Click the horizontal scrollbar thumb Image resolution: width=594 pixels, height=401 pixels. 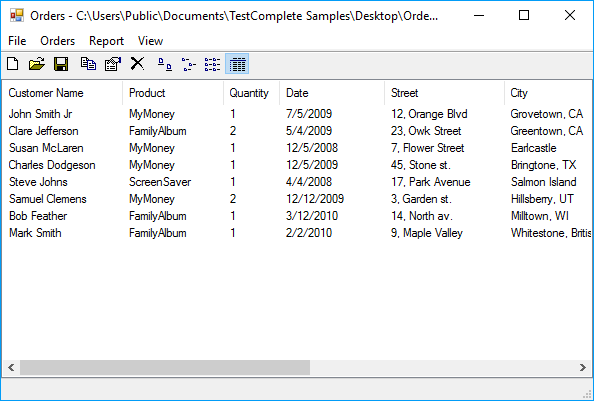165,367
